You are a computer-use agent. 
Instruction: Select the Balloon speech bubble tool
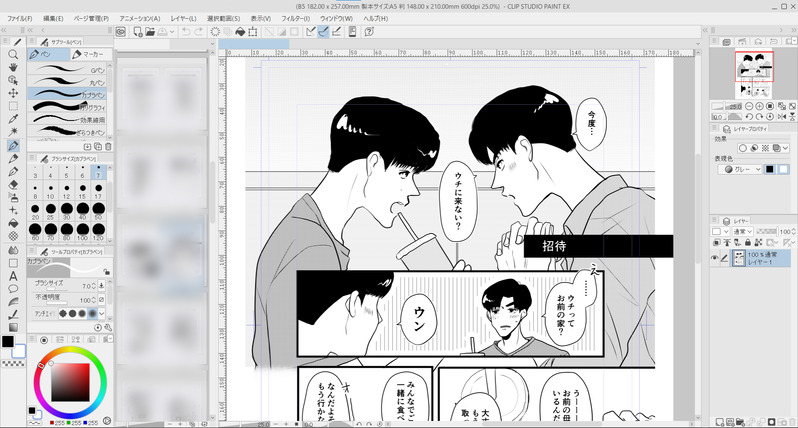click(13, 289)
